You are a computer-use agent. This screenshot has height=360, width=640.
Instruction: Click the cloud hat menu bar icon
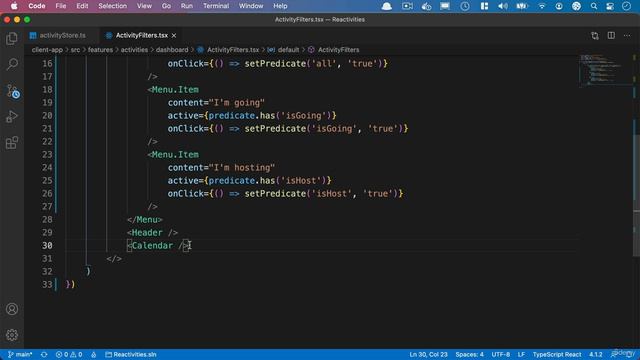click(387, 6)
